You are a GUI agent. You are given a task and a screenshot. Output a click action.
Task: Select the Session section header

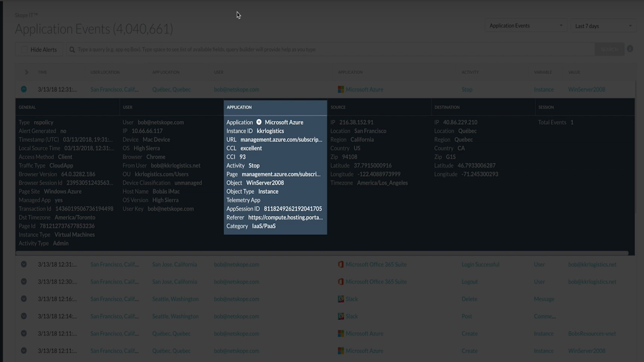(546, 107)
